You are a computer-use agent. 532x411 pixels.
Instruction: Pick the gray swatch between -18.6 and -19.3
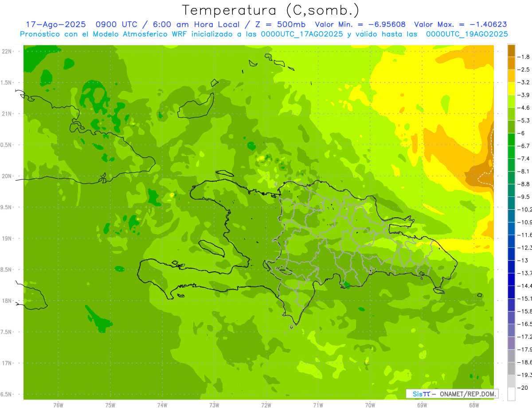511,368
